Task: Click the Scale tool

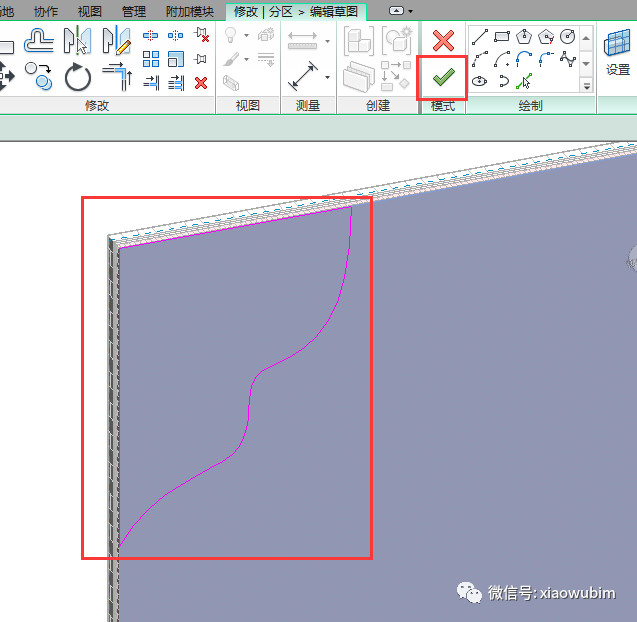Action: (176, 59)
